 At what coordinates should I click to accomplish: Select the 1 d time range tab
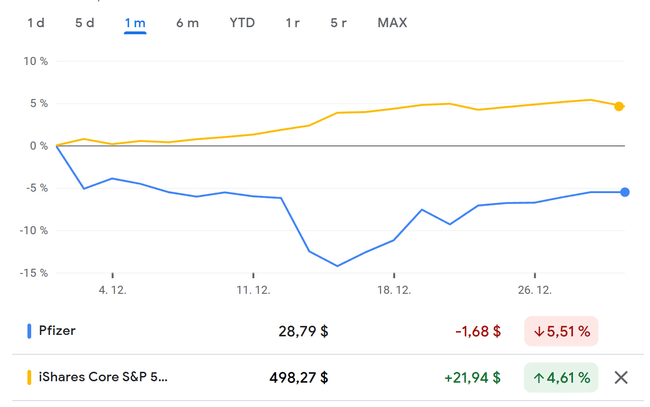click(x=36, y=23)
